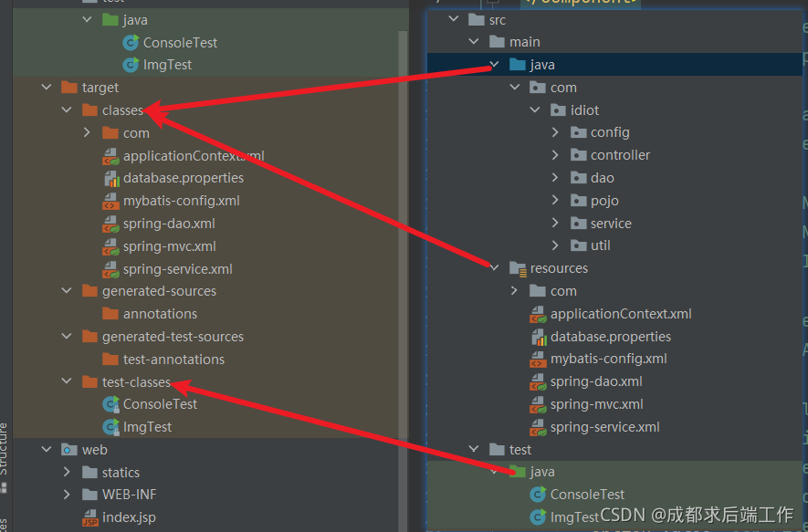Select the ImgTest class icon
The image size is (808, 532).
(131, 65)
